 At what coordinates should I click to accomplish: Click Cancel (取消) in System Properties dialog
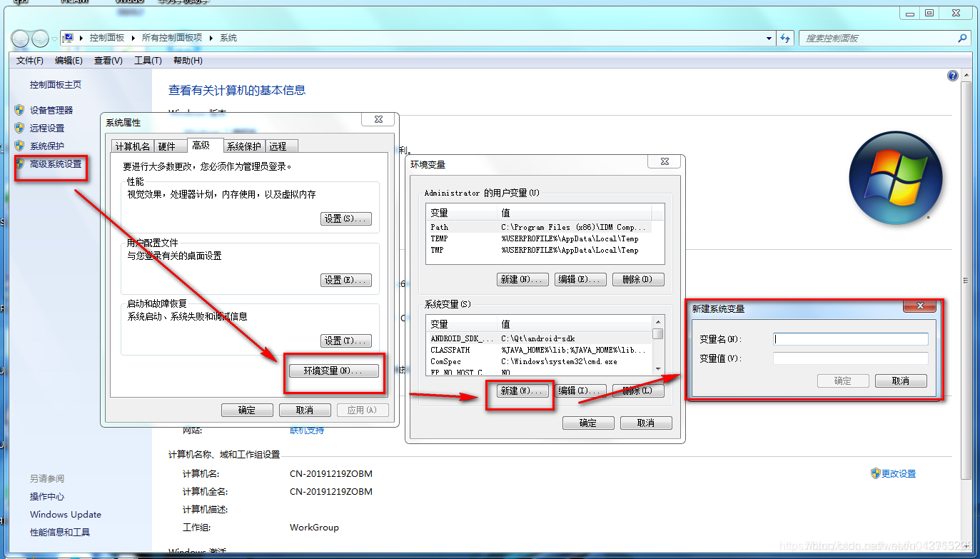coord(305,410)
